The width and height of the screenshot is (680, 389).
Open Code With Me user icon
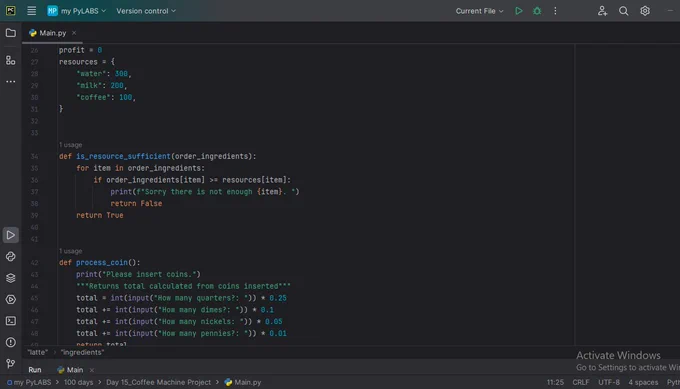tap(602, 11)
